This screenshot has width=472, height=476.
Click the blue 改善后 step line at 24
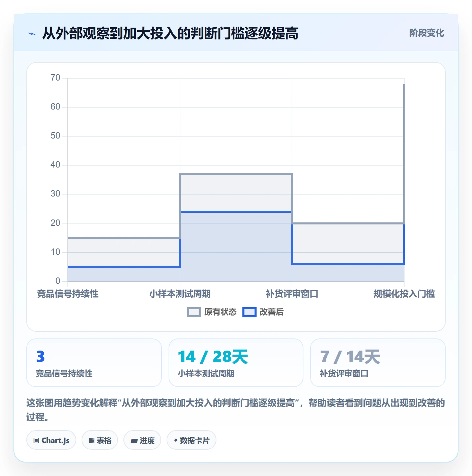tap(236, 212)
